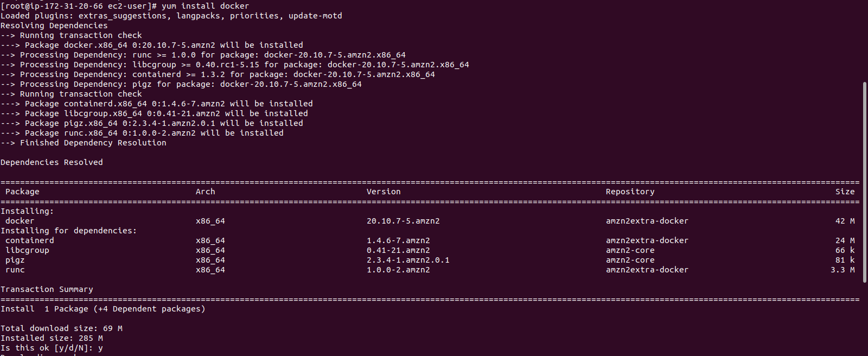Image resolution: width=868 pixels, height=356 pixels.
Task: Click the 'Is this ok [y/d/N]' prompt
Action: pos(47,348)
